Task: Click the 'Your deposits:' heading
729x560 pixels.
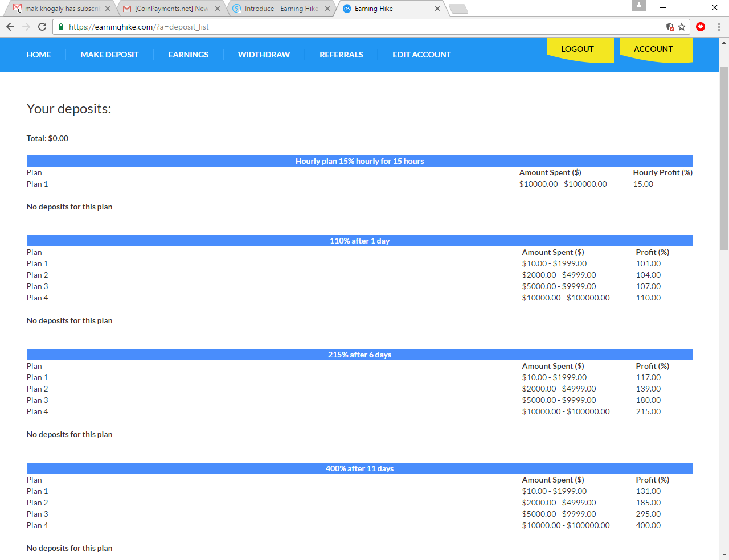Action: pos(69,109)
